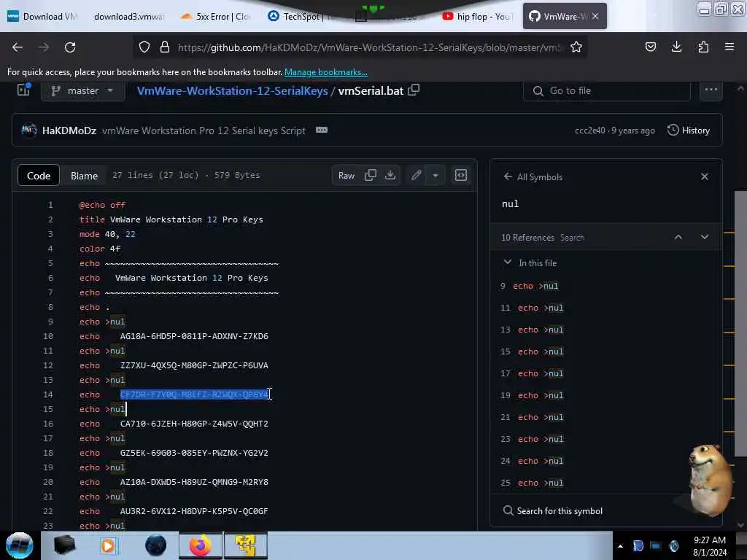Open Firefox from taskbar
Screen dimensions: 747x560
[201, 545]
